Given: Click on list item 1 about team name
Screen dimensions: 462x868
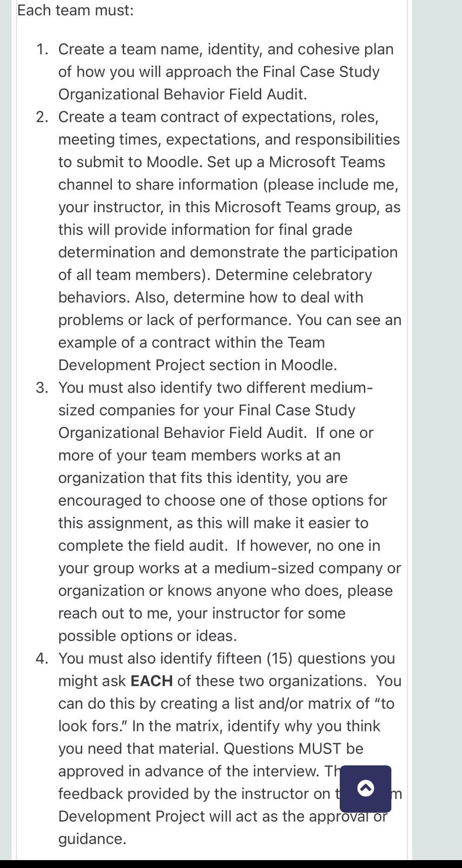Looking at the screenshot, I should (x=223, y=72).
